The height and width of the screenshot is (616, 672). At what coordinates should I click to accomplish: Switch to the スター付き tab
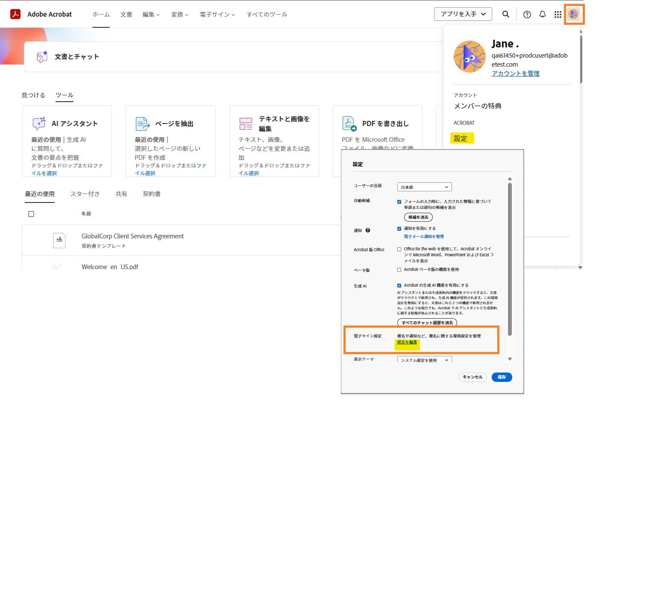click(x=85, y=194)
